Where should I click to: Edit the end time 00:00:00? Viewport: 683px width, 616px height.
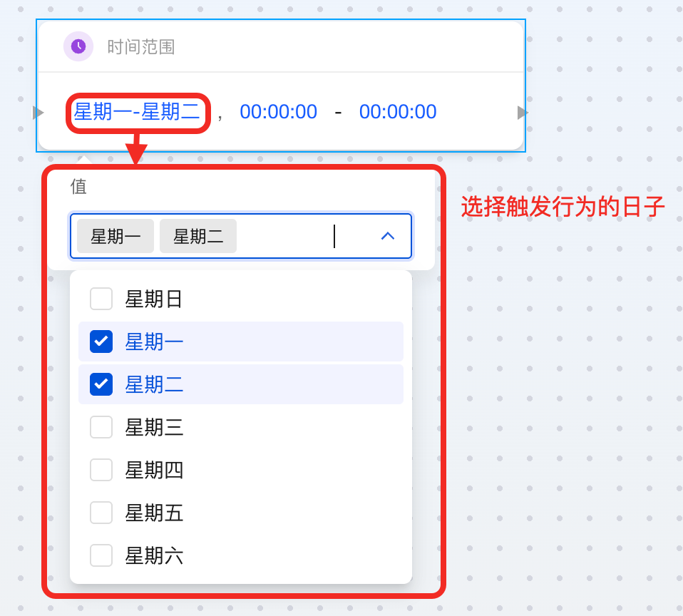click(x=398, y=112)
